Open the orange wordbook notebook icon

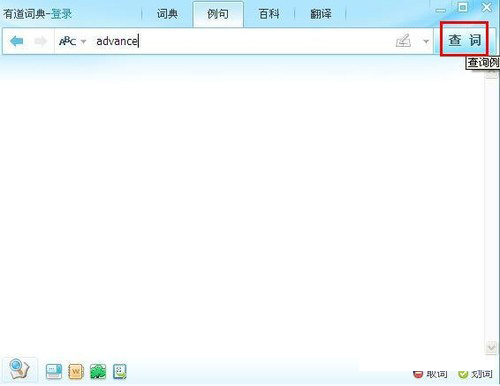(x=76, y=371)
